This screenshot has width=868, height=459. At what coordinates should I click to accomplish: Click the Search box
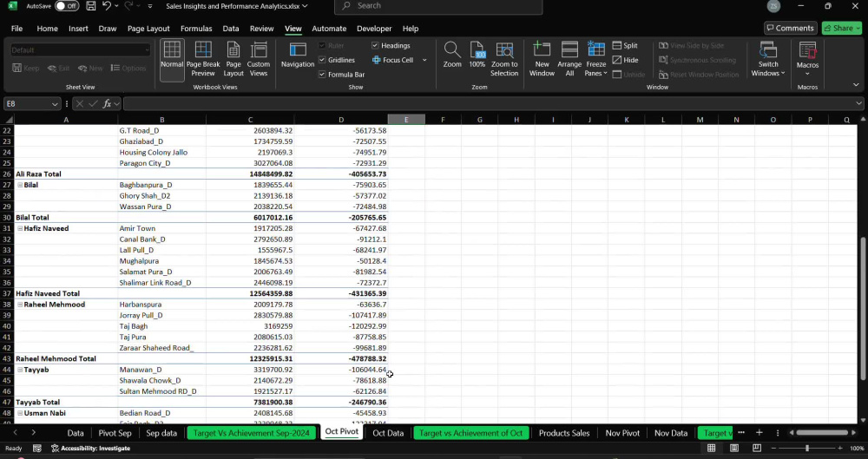pyautogui.click(x=438, y=6)
